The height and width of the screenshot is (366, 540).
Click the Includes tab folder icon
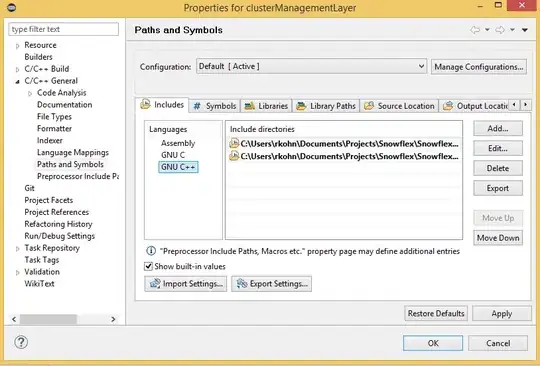pyautogui.click(x=145, y=104)
